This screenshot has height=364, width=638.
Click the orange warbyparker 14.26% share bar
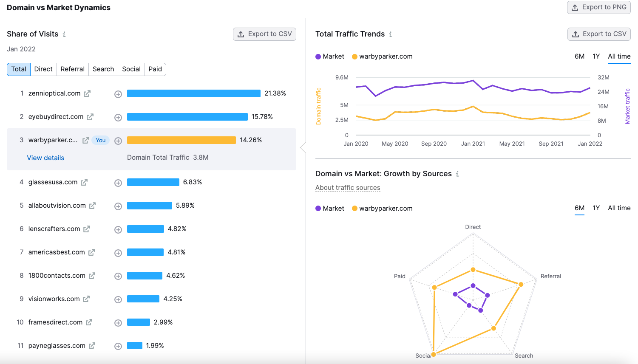181,140
